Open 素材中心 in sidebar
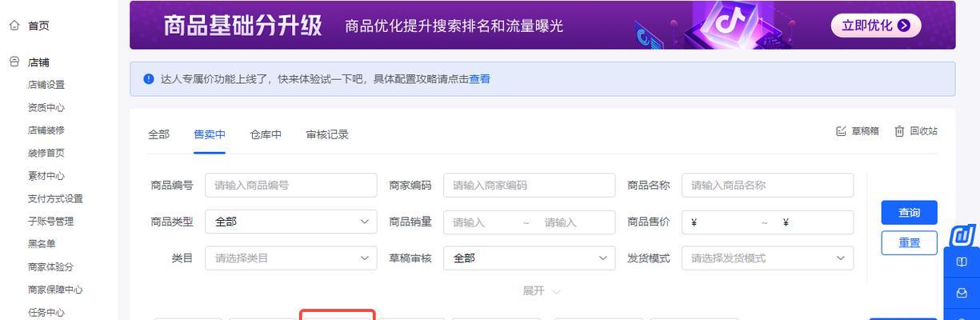 [46, 175]
